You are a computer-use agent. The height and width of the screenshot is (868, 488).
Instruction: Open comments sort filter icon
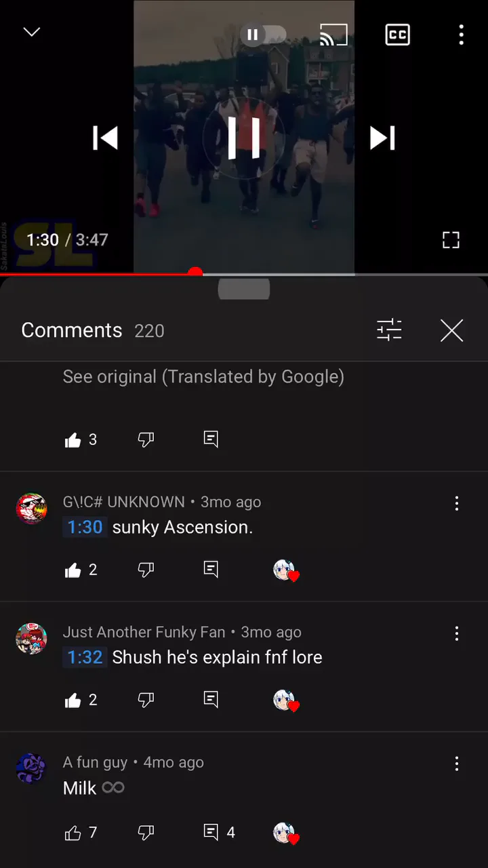389,330
